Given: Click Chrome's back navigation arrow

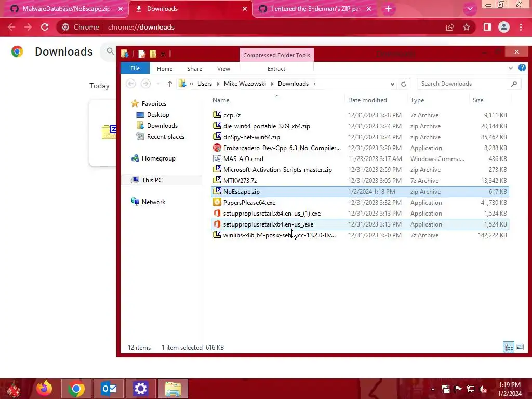Looking at the screenshot, I should pos(11,27).
